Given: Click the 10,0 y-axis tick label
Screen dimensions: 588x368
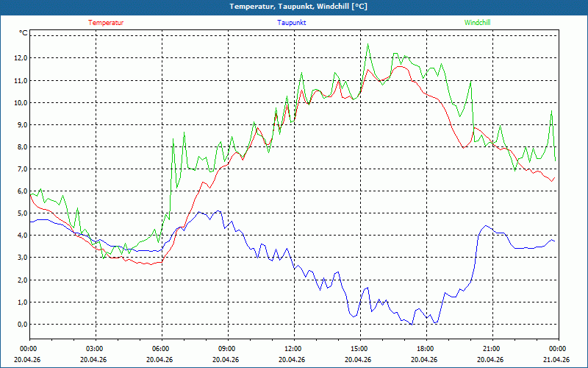Looking at the screenshot, I should [x=21, y=102].
